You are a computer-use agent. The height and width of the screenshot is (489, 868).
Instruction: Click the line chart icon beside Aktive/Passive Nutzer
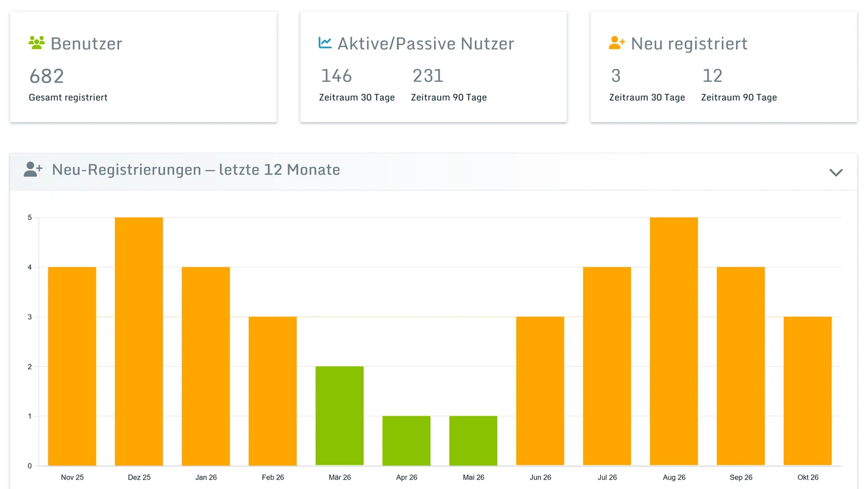coord(325,43)
